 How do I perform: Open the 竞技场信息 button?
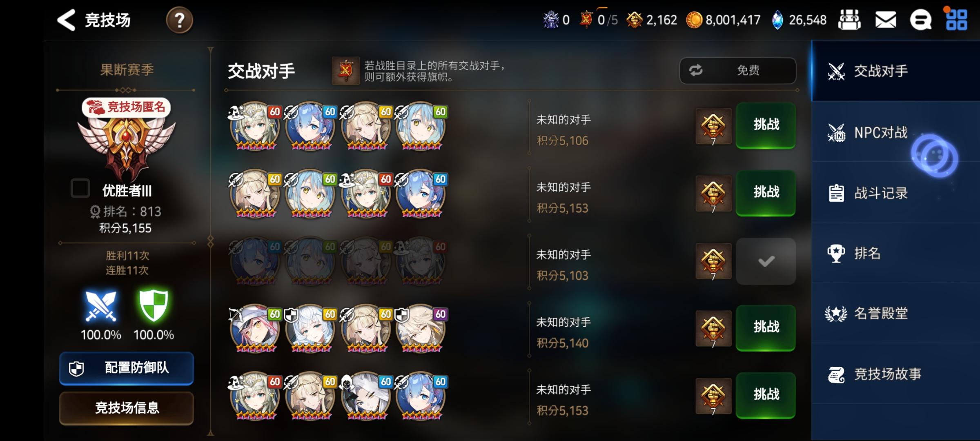[x=127, y=408]
